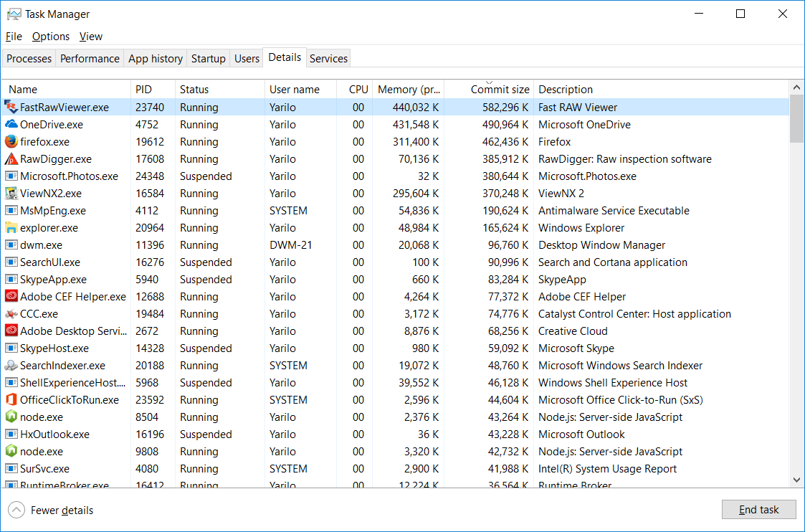Viewport: 805px width, 532px height.
Task: Click the OneDrive cloud icon
Action: 11,125
